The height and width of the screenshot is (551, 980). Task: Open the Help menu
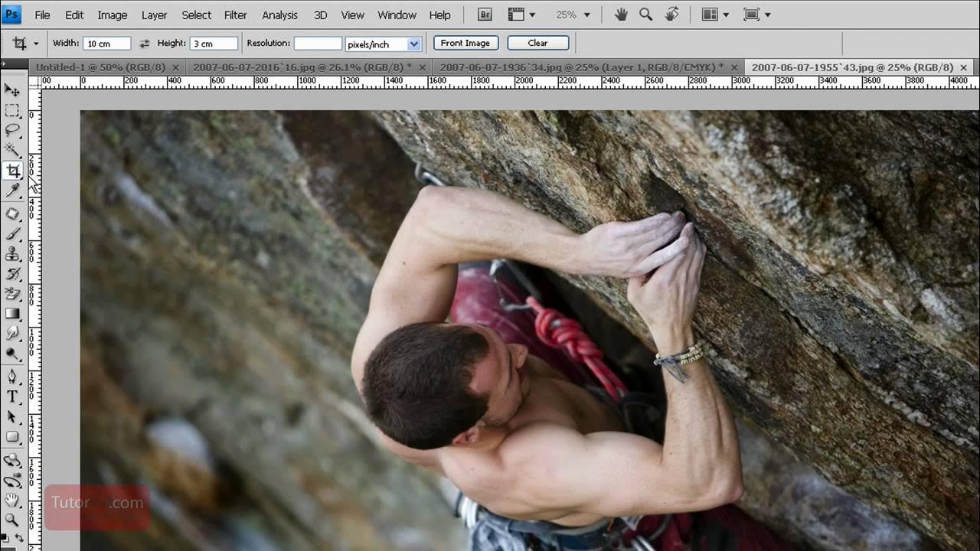pos(439,15)
